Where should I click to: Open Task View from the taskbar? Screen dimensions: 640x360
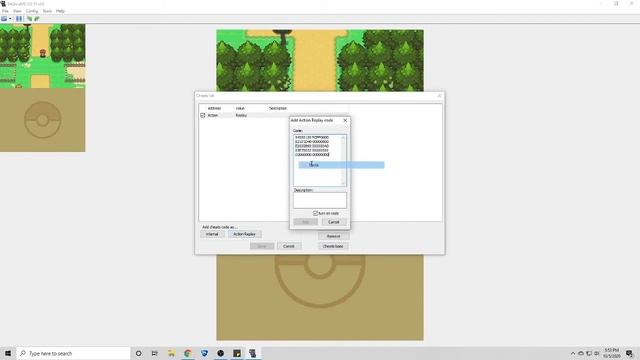[155, 353]
